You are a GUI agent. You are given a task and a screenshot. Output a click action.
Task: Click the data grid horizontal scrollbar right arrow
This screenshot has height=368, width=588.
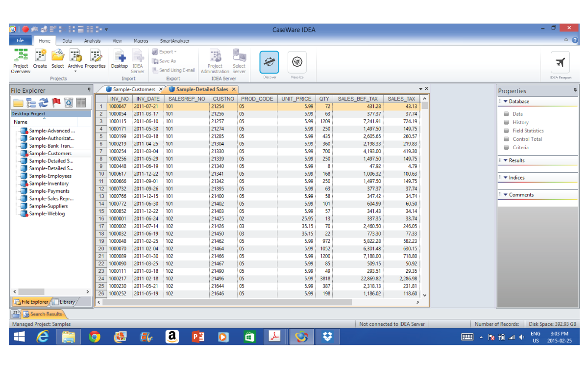(x=417, y=302)
